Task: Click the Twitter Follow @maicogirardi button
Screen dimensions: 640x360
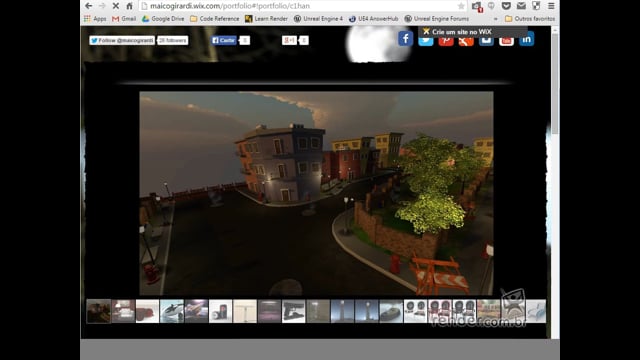Action: (122, 40)
